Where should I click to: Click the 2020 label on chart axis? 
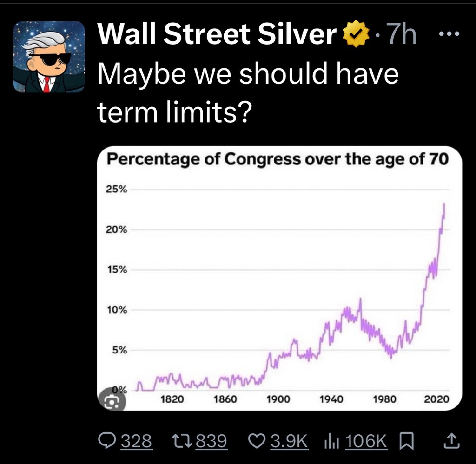[436, 399]
